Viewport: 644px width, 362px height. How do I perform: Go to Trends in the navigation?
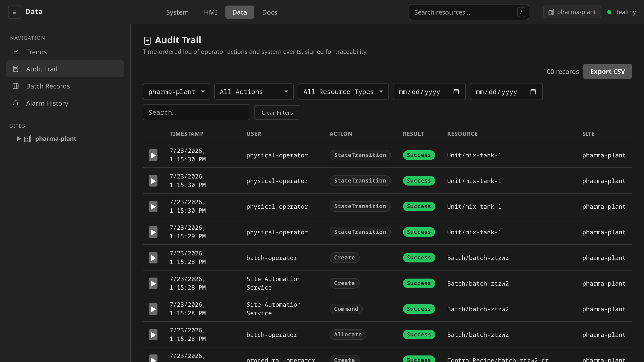click(x=65, y=52)
